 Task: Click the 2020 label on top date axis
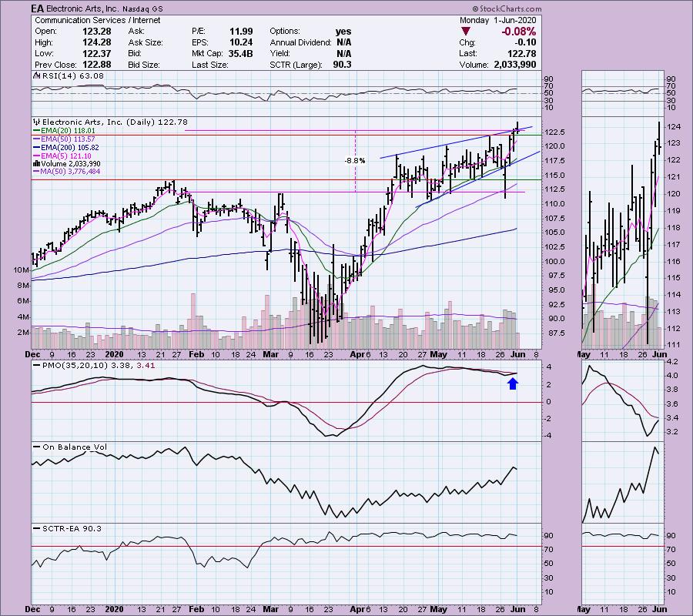(115, 354)
